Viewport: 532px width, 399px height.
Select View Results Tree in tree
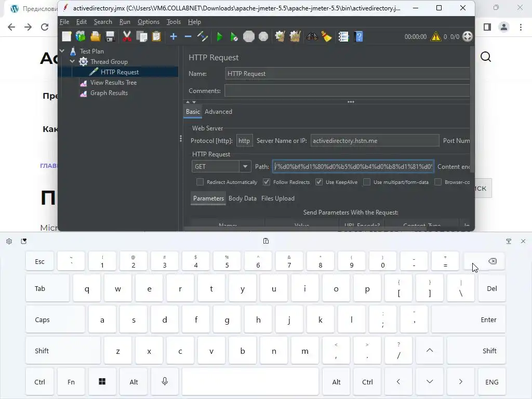(113, 83)
